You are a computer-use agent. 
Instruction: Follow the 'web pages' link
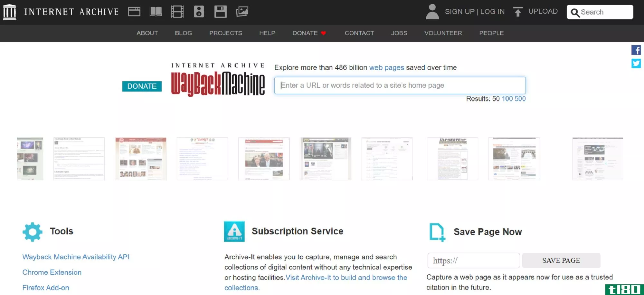pyautogui.click(x=386, y=68)
